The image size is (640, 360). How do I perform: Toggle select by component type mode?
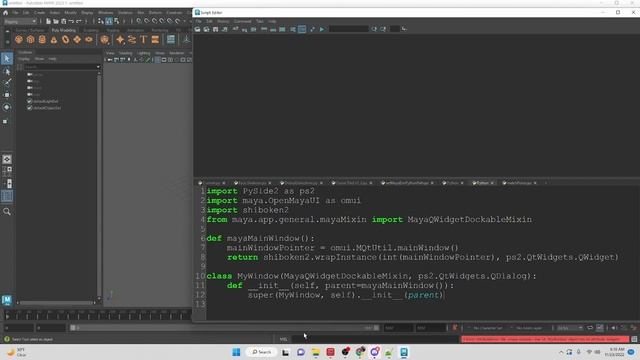(117, 21)
